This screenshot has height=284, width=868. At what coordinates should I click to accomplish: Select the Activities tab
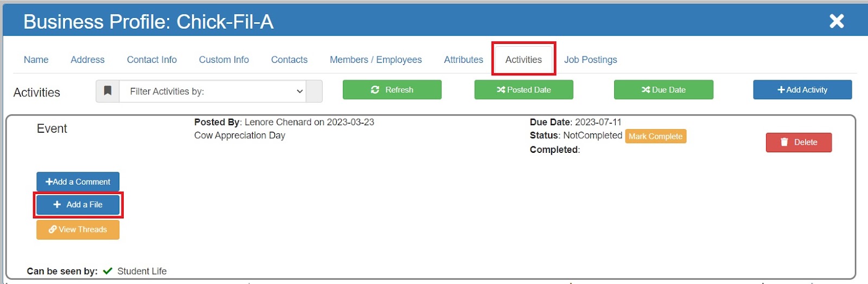pyautogui.click(x=524, y=60)
